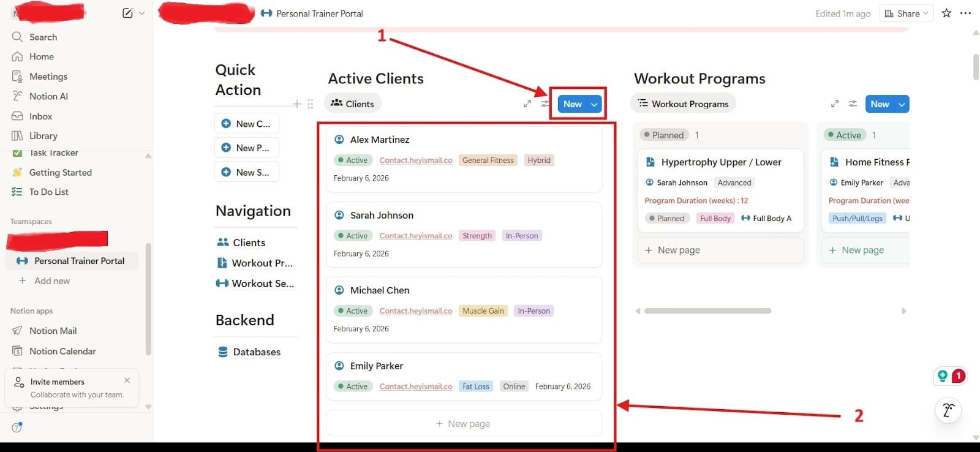Open Workout Pr... navigation link

[x=255, y=263]
